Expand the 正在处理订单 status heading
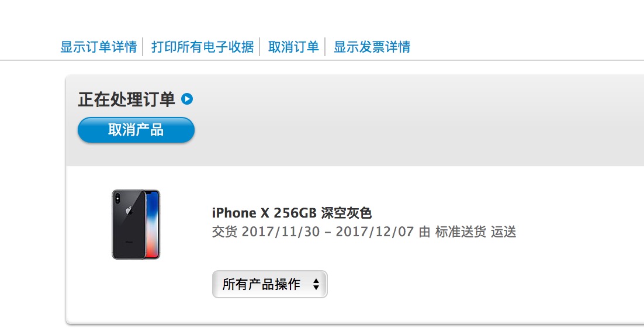 click(x=126, y=99)
